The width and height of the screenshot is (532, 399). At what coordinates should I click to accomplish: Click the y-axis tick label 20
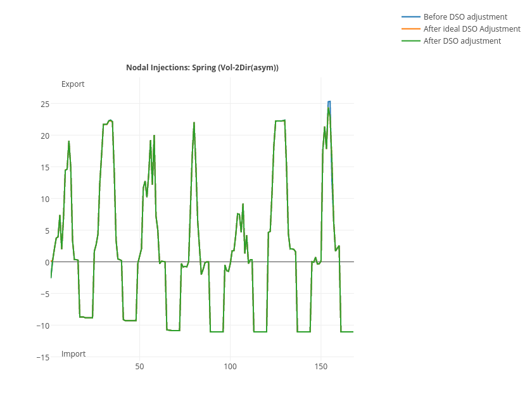(44, 136)
